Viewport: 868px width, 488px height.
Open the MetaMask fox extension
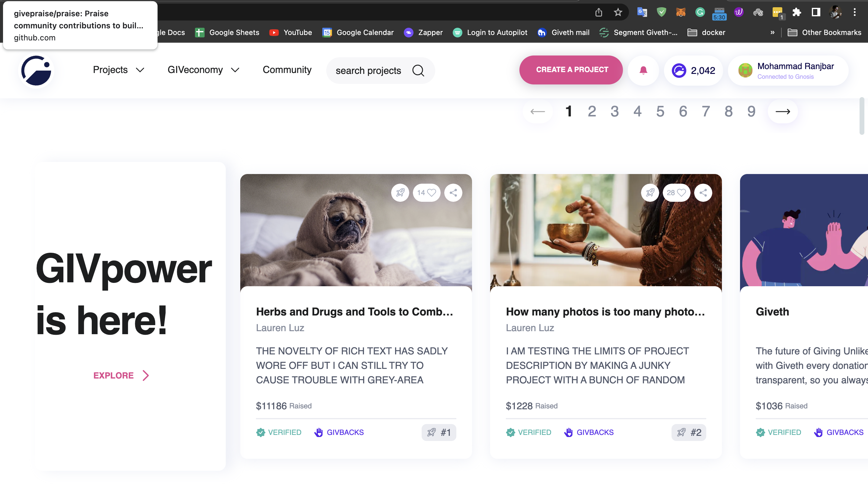click(681, 12)
